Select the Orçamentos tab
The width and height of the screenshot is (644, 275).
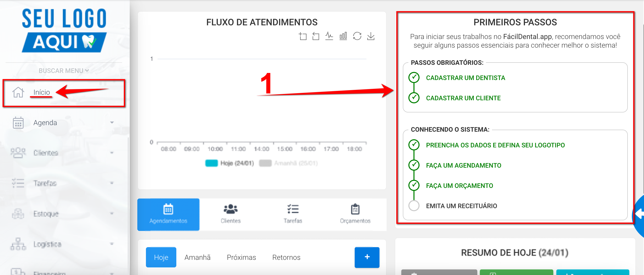coord(355,214)
